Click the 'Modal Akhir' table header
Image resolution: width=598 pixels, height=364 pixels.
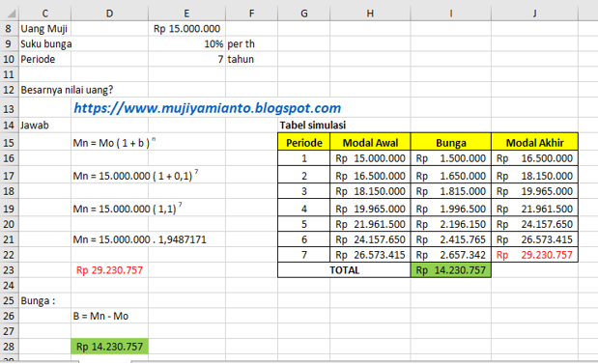coord(534,143)
